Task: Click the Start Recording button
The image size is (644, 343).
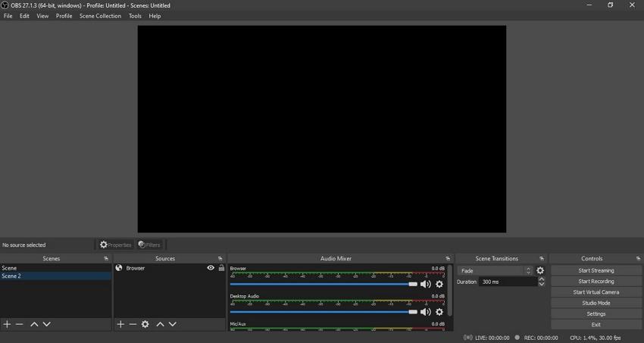Action: tap(596, 281)
